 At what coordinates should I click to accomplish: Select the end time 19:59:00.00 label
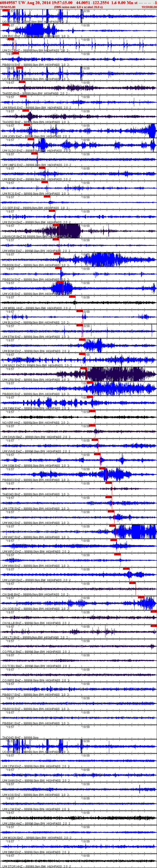[x=149, y=7]
